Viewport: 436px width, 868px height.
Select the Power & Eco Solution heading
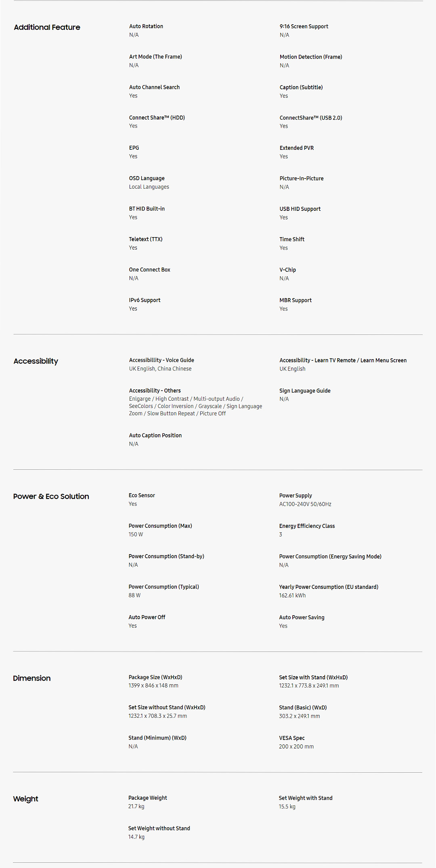click(x=51, y=496)
